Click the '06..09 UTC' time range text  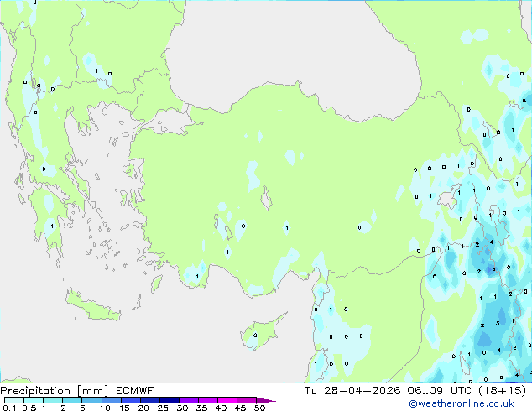(x=440, y=391)
